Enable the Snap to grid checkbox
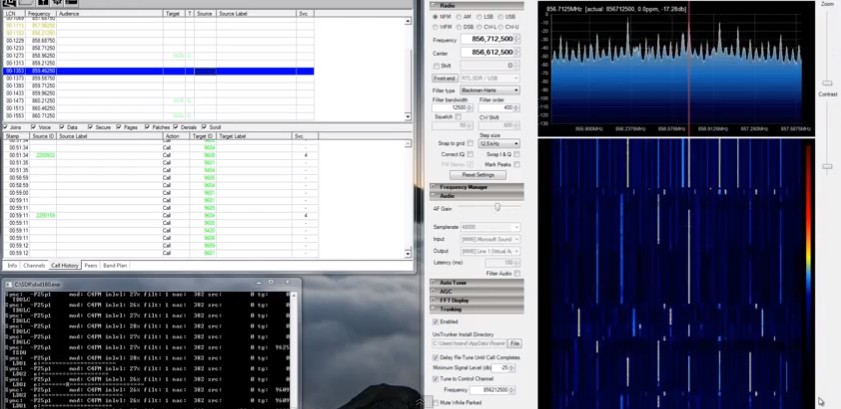Image resolution: width=841 pixels, height=409 pixels. (470, 143)
